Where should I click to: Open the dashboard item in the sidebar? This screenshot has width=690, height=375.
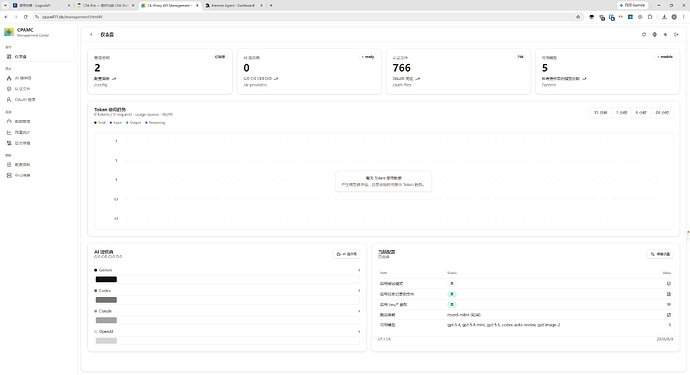pos(39,57)
